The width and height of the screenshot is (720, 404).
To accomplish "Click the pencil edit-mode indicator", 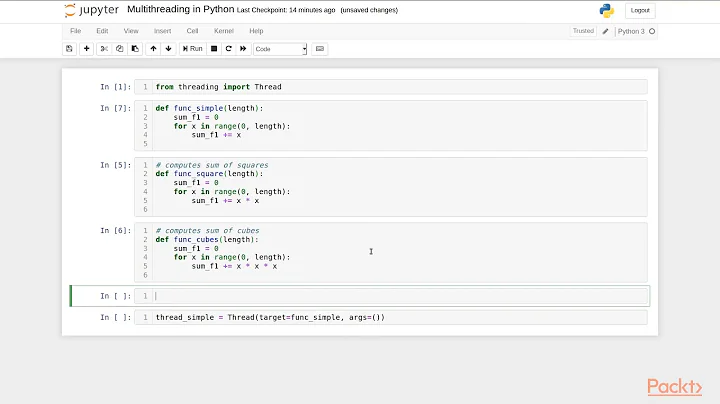I will coord(605,31).
